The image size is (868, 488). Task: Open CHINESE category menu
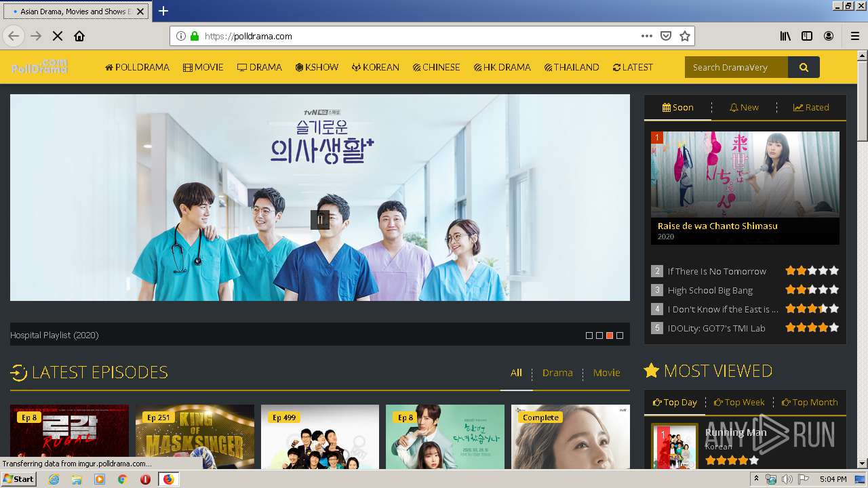(x=437, y=67)
